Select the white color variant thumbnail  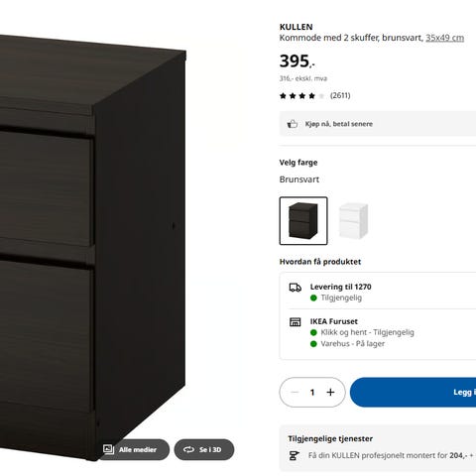pyautogui.click(x=353, y=221)
